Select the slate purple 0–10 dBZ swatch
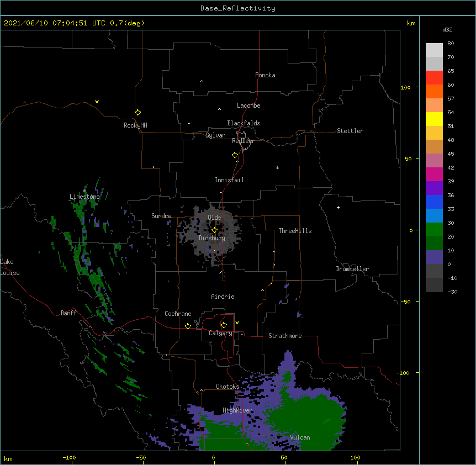The image size is (476, 465). [x=434, y=257]
